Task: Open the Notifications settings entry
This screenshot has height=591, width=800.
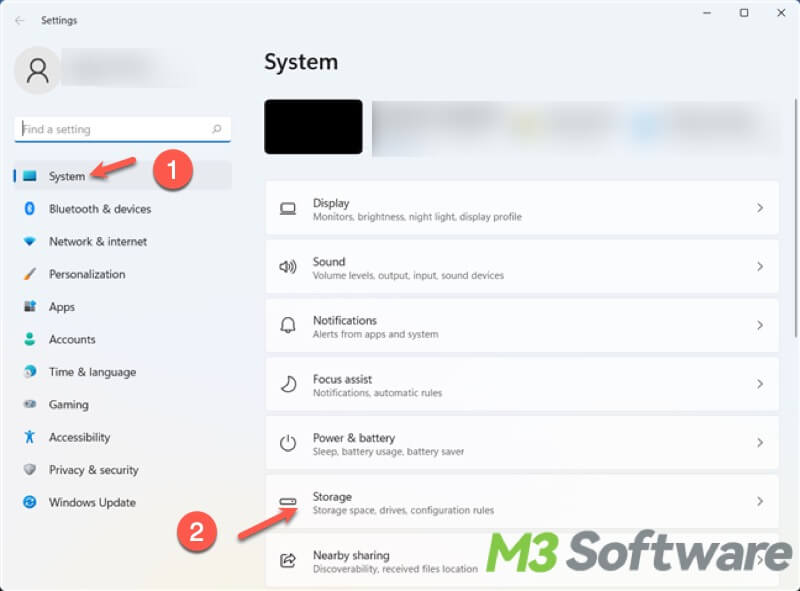Action: point(522,326)
